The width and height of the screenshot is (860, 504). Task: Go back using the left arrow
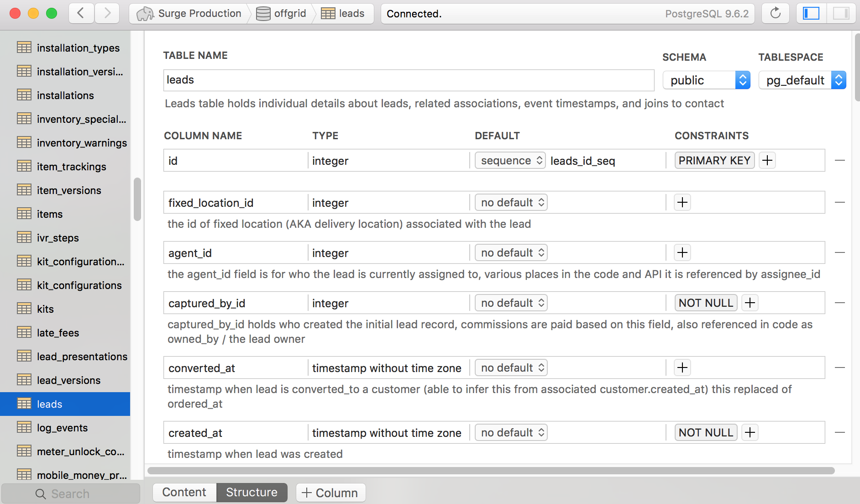81,13
